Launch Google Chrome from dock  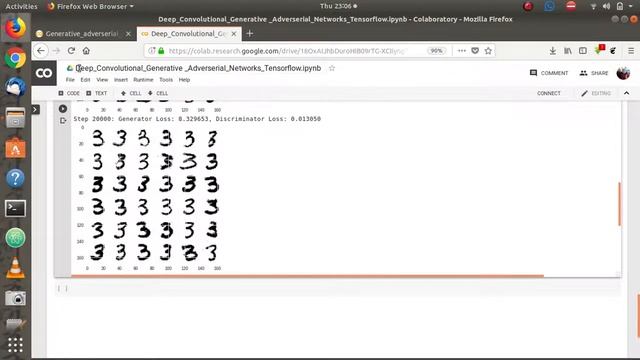(x=16, y=58)
